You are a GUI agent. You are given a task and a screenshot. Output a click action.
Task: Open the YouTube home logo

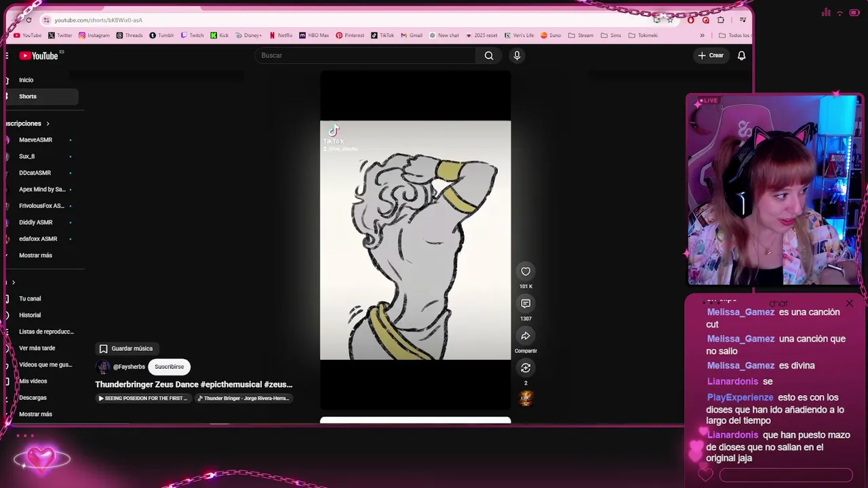click(x=39, y=56)
